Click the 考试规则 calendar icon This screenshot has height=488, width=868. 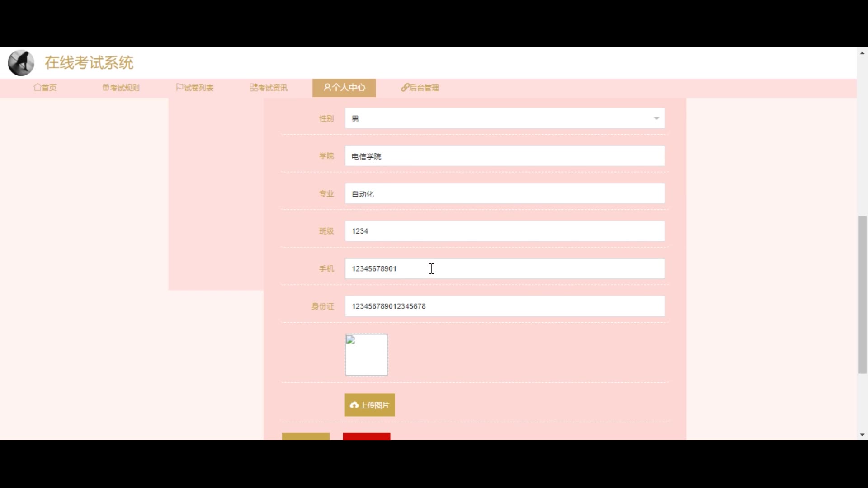point(106,88)
